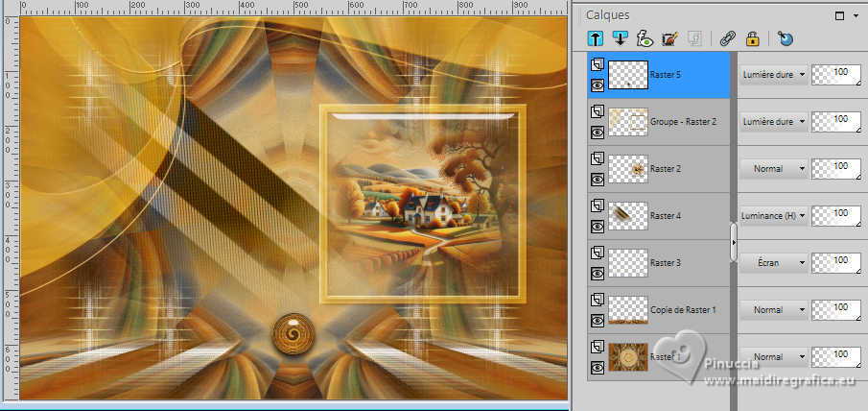This screenshot has width=868, height=411.
Task: Hide the Raster 4 layer with eye icon
Action: click(596, 226)
